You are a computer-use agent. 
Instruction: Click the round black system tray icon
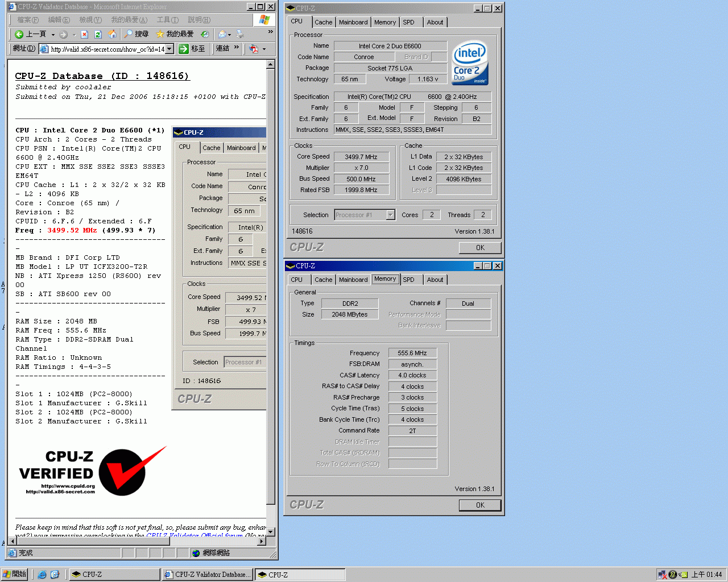tap(673, 575)
